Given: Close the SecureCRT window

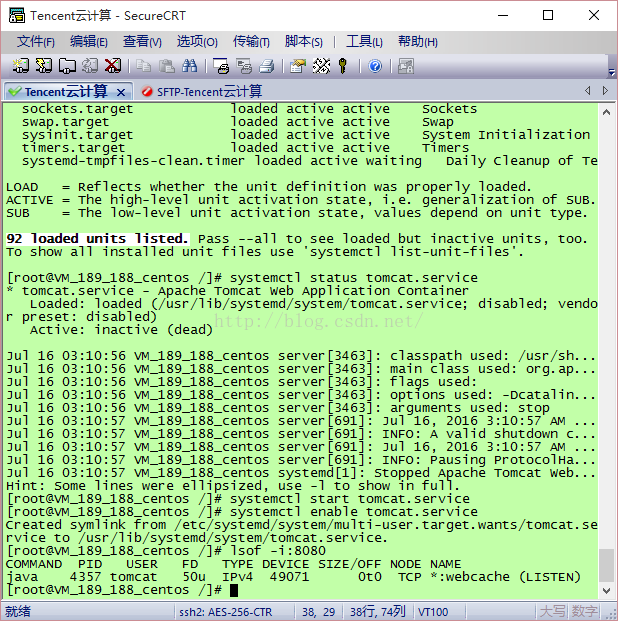Looking at the screenshot, I should click(593, 15).
